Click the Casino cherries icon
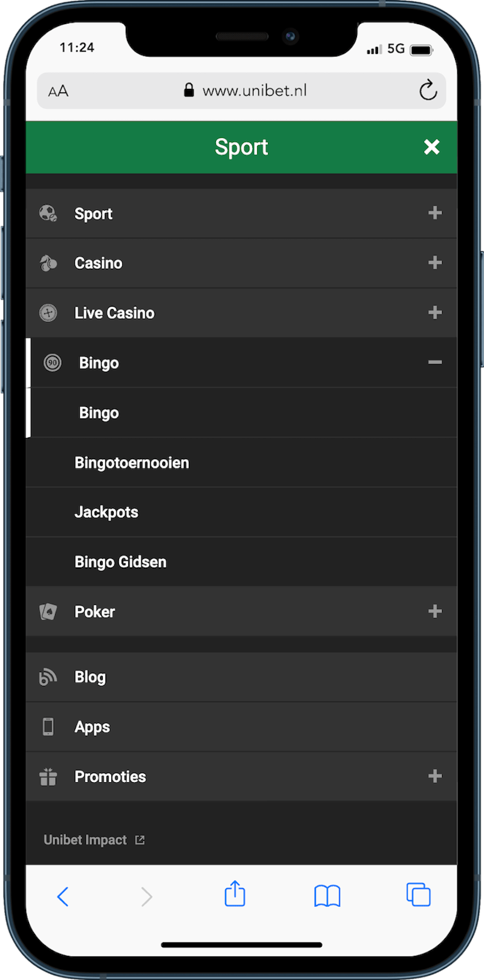Screen dimensions: 484x980 [48, 263]
